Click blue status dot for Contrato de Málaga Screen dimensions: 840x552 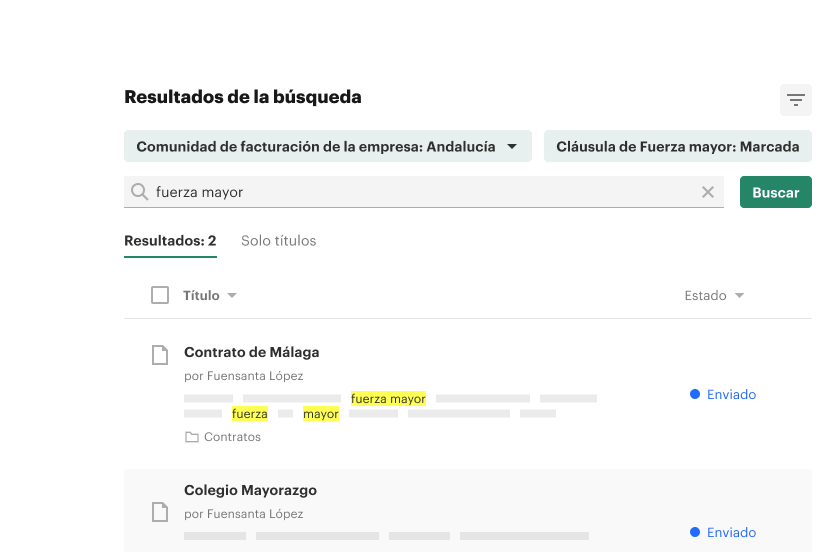[x=695, y=394]
